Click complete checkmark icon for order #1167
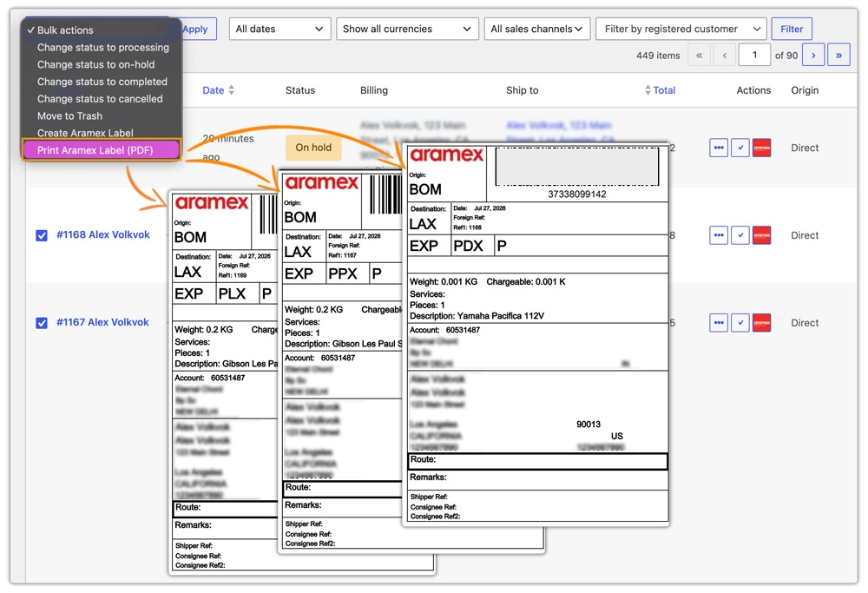This screenshot has height=593, width=868. (x=740, y=323)
